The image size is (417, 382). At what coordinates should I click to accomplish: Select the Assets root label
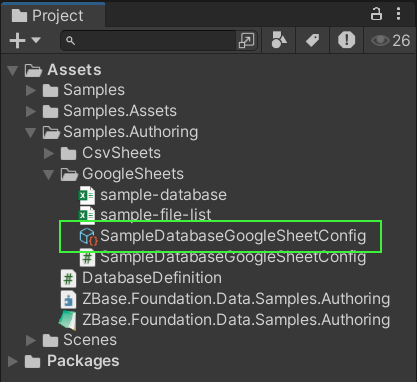[x=74, y=70]
